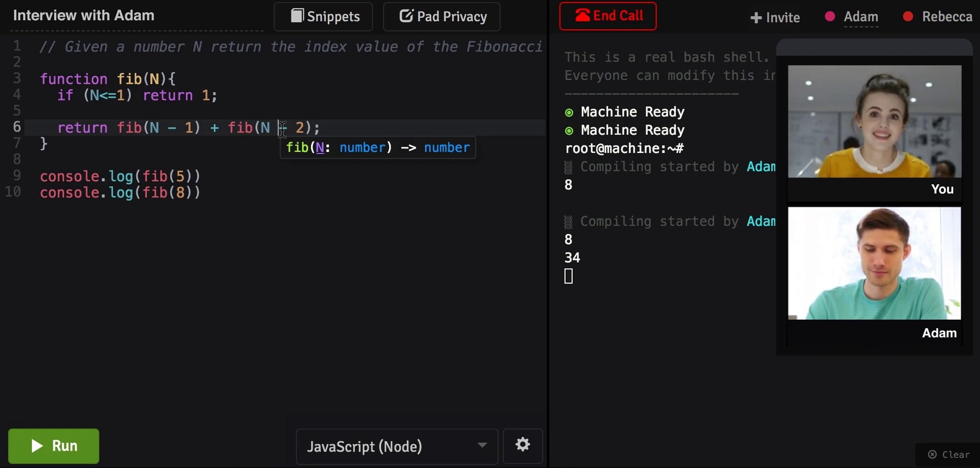Select Rebecca's red participant dot
Screen dimensions: 980x468
(908, 17)
